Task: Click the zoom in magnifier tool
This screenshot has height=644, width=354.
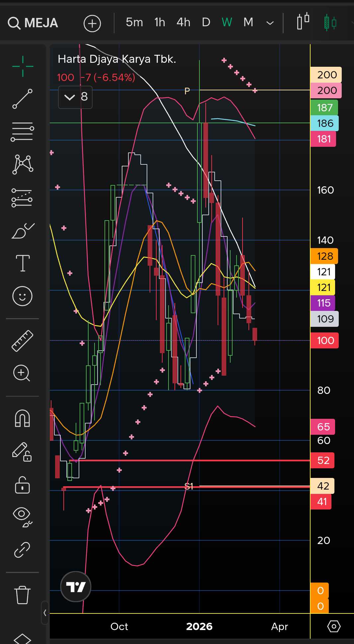Action: click(22, 373)
